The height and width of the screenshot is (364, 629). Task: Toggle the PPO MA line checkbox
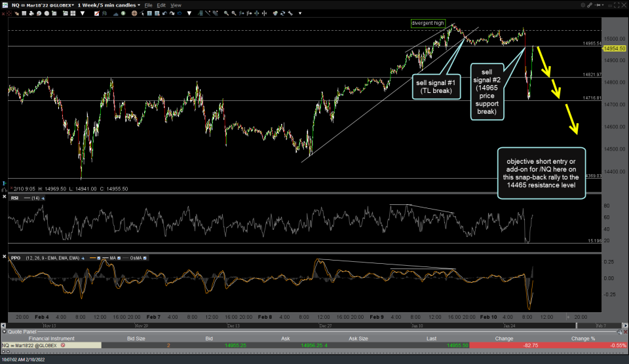tap(119, 258)
